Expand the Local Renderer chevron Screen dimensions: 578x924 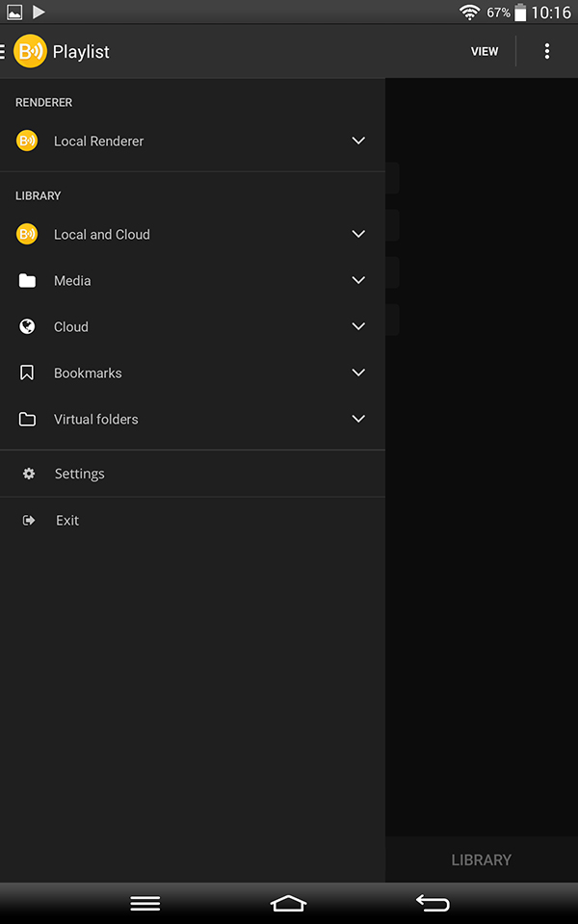(x=358, y=141)
